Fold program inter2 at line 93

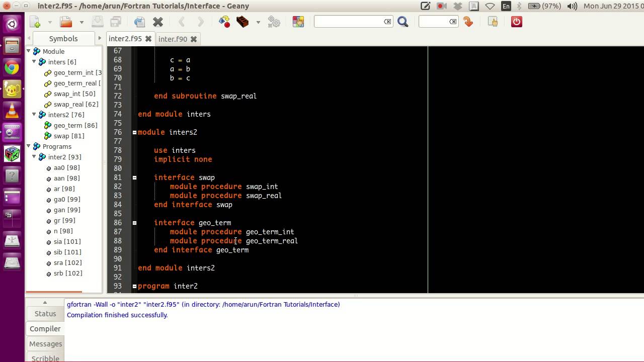coord(134,286)
